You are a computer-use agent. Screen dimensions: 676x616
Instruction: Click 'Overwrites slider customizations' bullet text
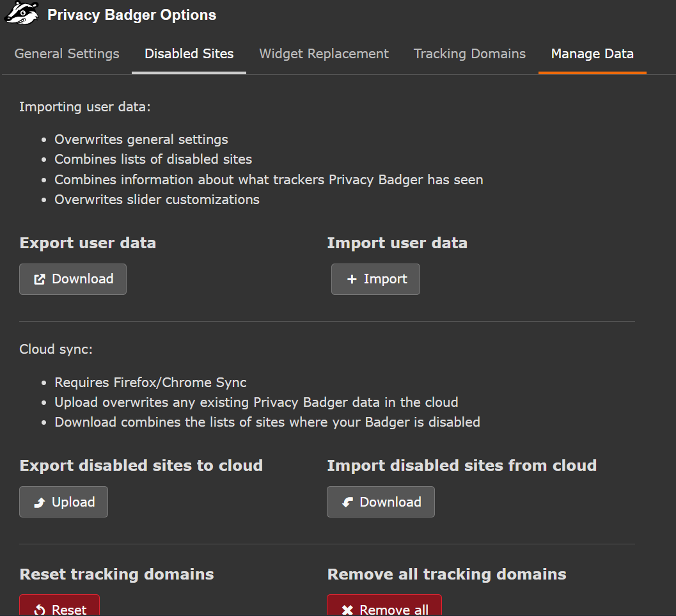[157, 200]
